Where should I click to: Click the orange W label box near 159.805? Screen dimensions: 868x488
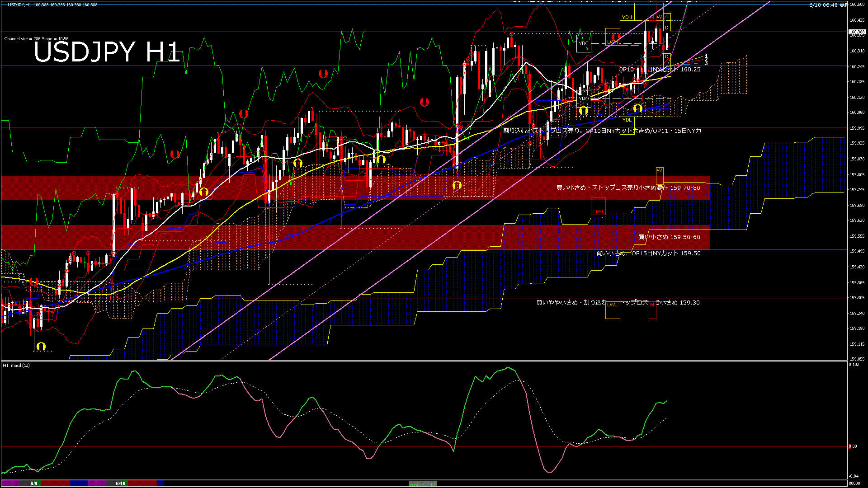pos(659,176)
